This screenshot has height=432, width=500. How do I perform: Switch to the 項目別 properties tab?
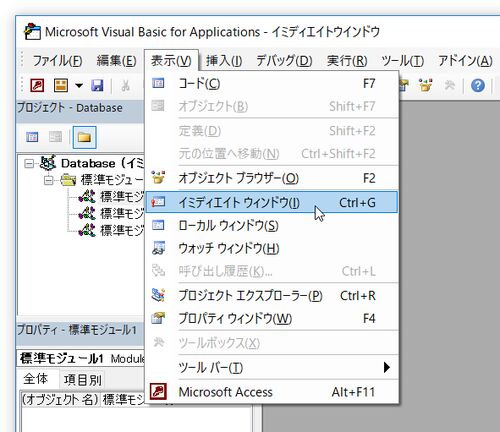[82, 380]
